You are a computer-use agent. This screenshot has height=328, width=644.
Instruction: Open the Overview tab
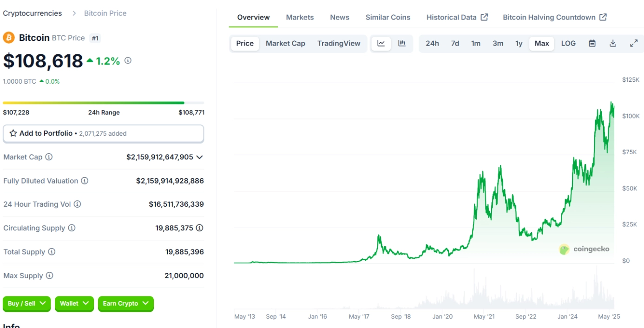pos(253,17)
